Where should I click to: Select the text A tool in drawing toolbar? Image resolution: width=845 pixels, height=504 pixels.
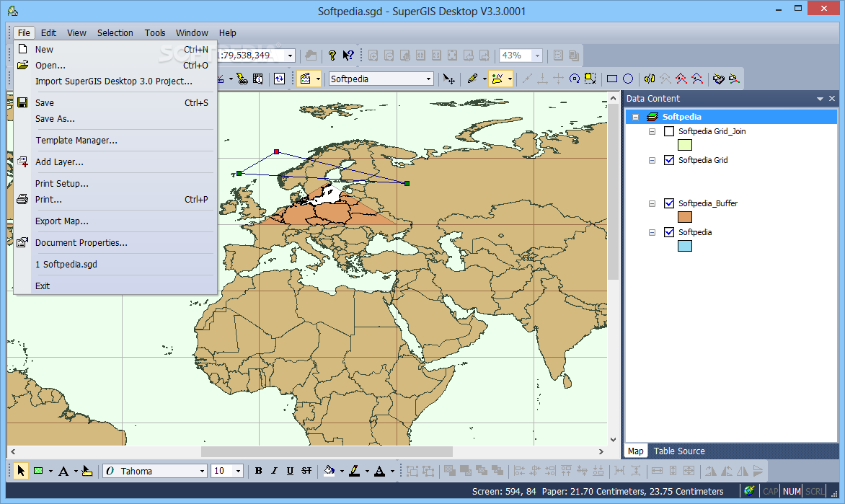click(63, 472)
